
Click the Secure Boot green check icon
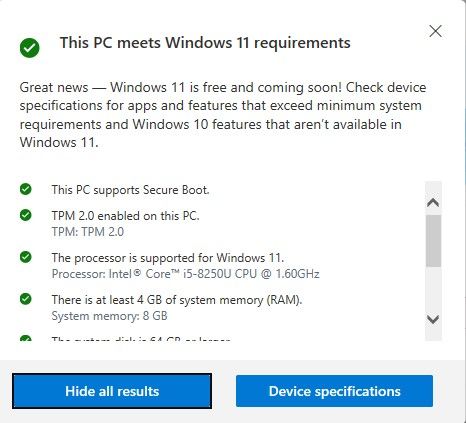pyautogui.click(x=26, y=189)
